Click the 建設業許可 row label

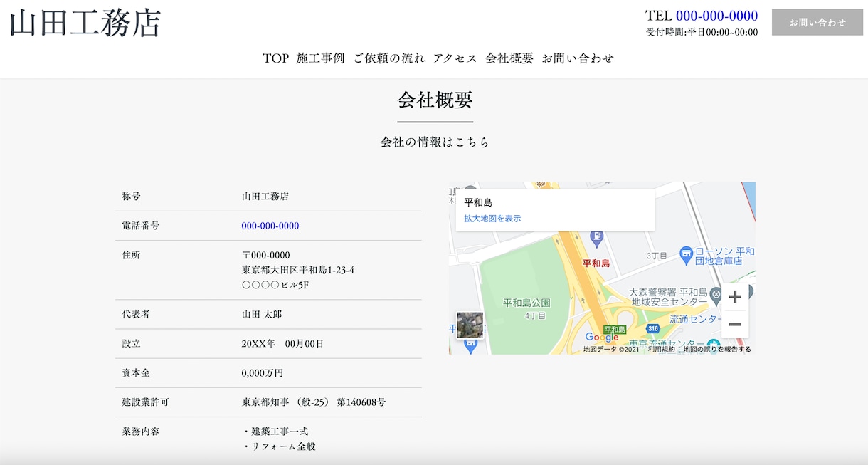click(146, 402)
